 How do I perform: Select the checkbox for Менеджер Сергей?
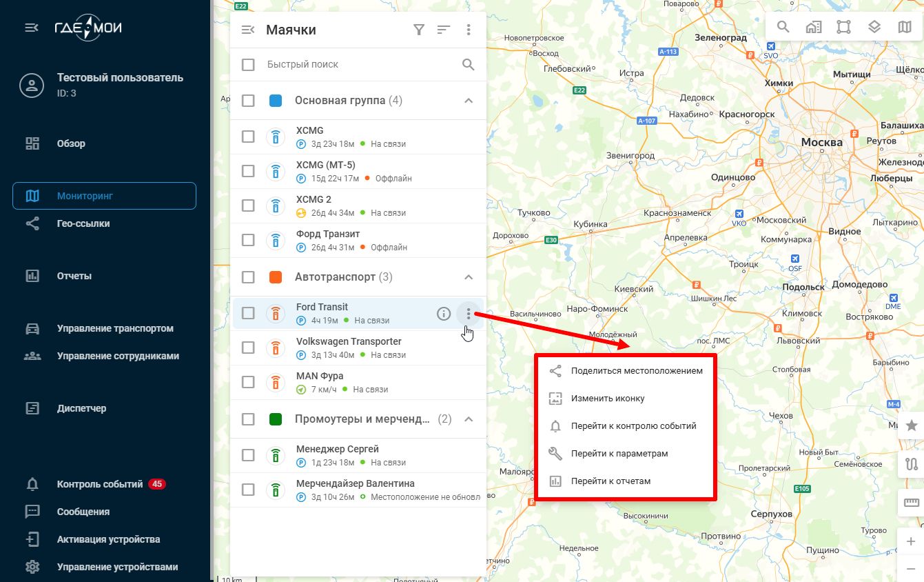pos(248,455)
